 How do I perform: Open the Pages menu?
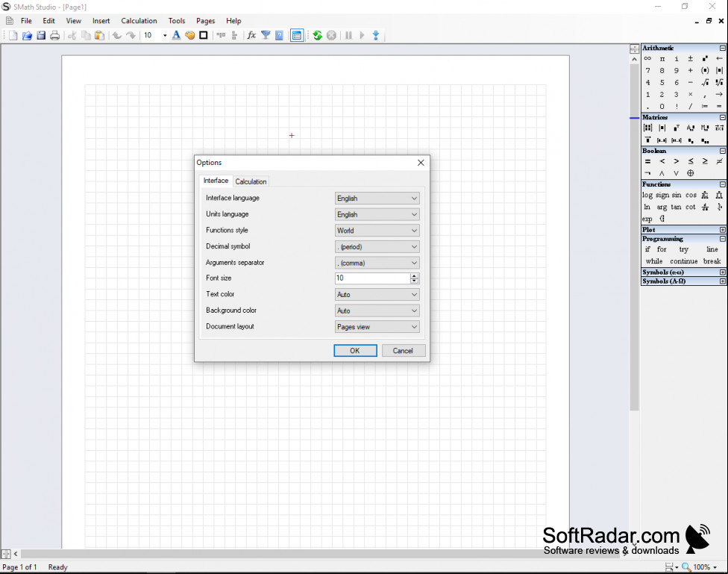tap(205, 21)
